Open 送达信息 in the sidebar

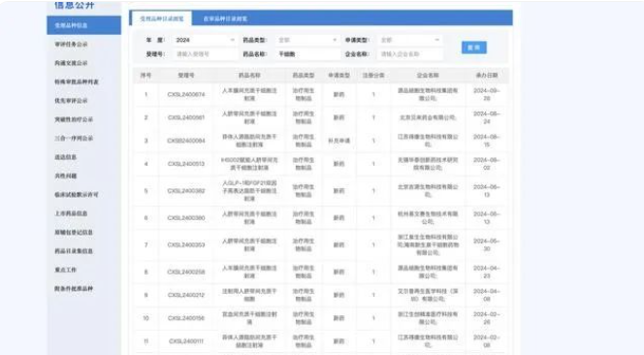(66, 157)
